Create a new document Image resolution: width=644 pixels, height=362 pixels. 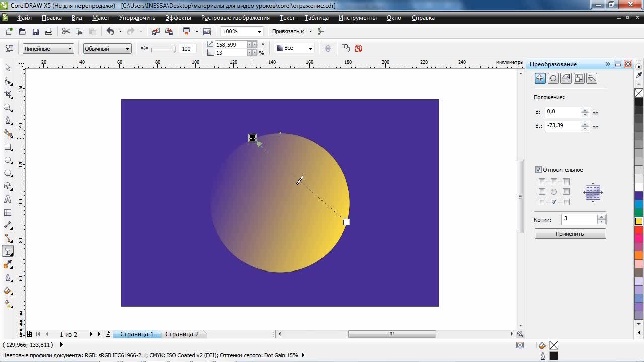[9, 31]
